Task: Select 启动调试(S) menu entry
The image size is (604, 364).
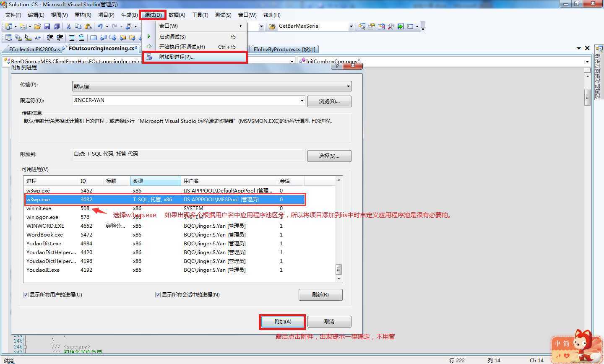Action: [195, 36]
